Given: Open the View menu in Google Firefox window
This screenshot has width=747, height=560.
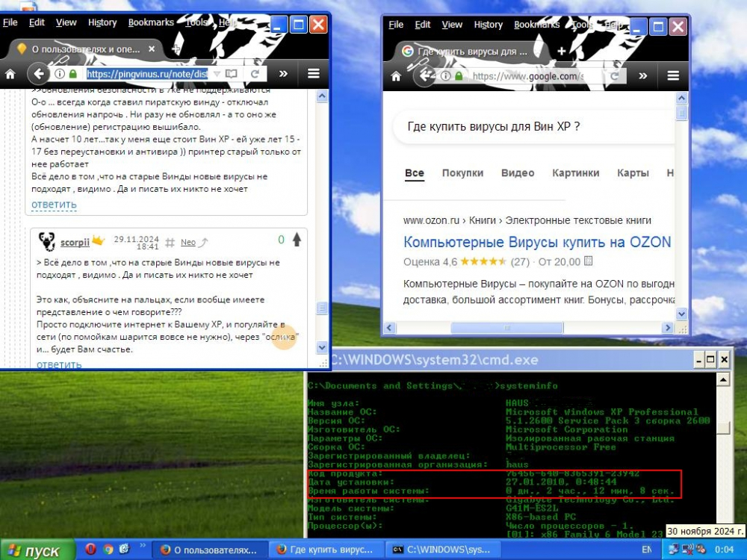Looking at the screenshot, I should tap(452, 25).
